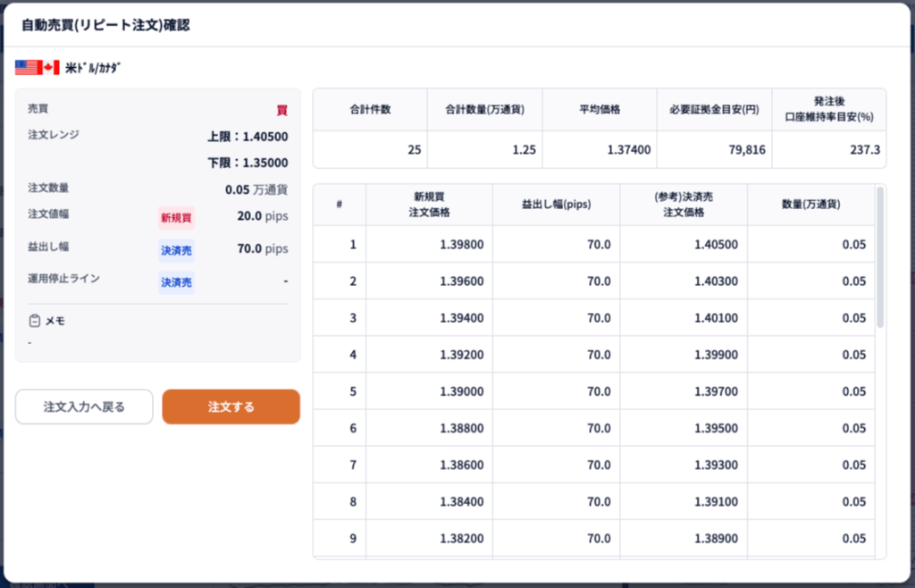Click the orange 注文する button
This screenshot has width=915, height=588.
click(231, 407)
